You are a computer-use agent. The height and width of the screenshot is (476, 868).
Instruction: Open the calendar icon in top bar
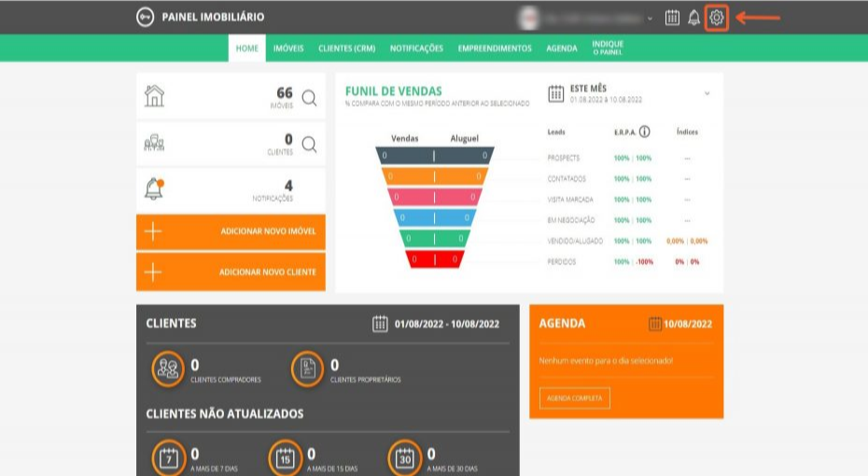click(x=672, y=18)
